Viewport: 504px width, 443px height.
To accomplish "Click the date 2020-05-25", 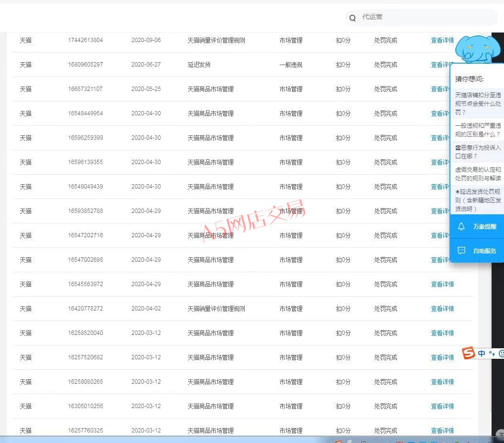I will (x=146, y=89).
